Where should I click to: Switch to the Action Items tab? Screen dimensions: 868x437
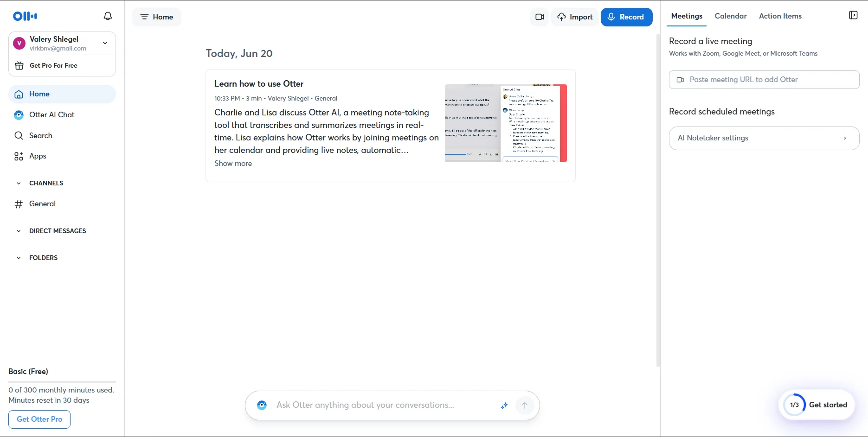(780, 16)
